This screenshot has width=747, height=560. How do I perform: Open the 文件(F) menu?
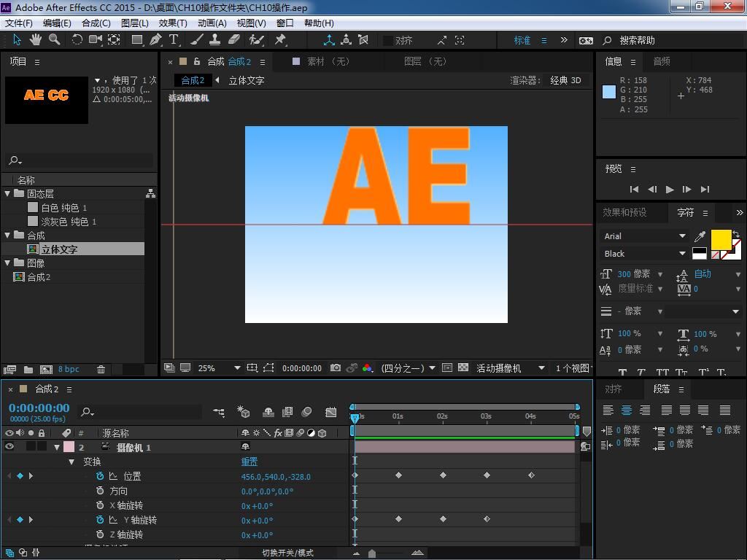(x=18, y=23)
